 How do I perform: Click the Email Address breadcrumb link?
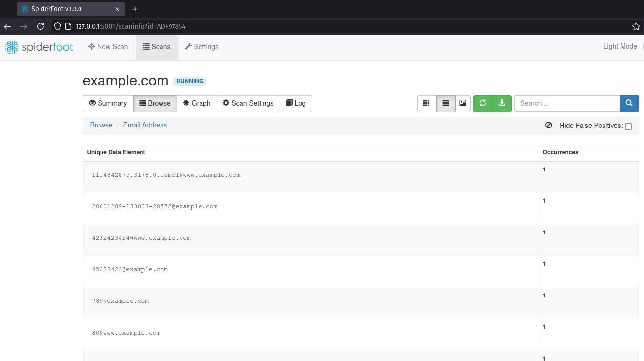145,126
